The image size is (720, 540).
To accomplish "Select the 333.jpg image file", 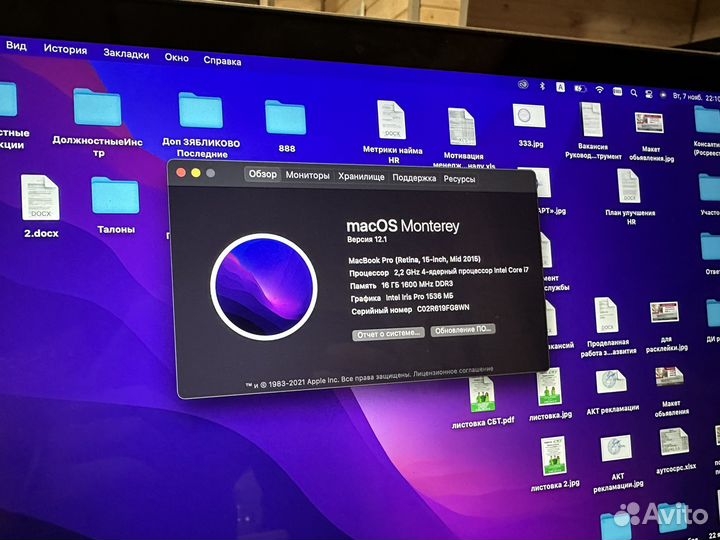I will point(529,116).
